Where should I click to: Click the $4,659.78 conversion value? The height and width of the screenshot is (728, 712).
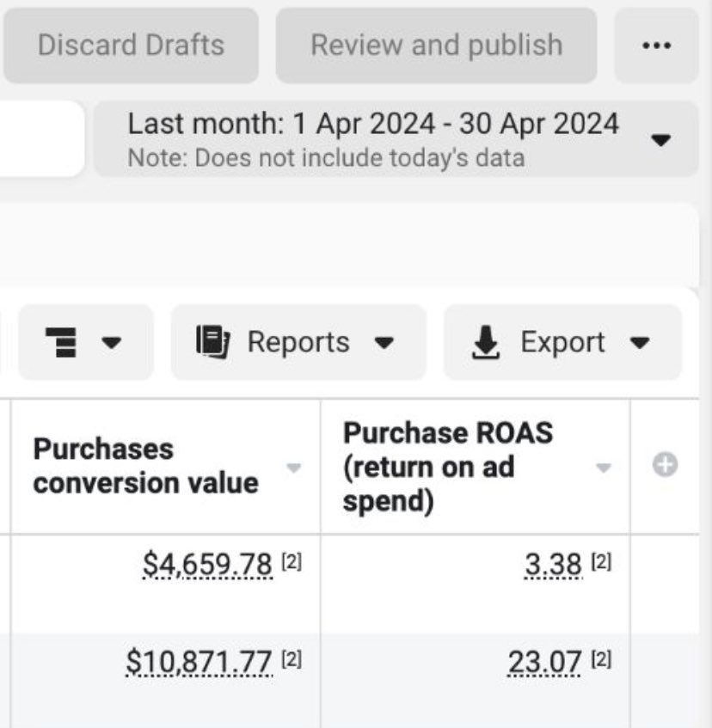click(x=207, y=565)
